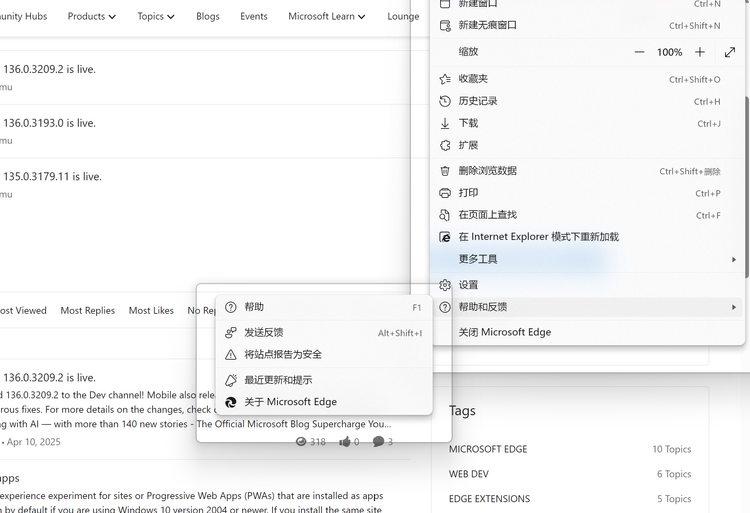Open 关于 Microsoft Edge submenu entry
Viewport: 750px width, 513px height.
(324, 402)
